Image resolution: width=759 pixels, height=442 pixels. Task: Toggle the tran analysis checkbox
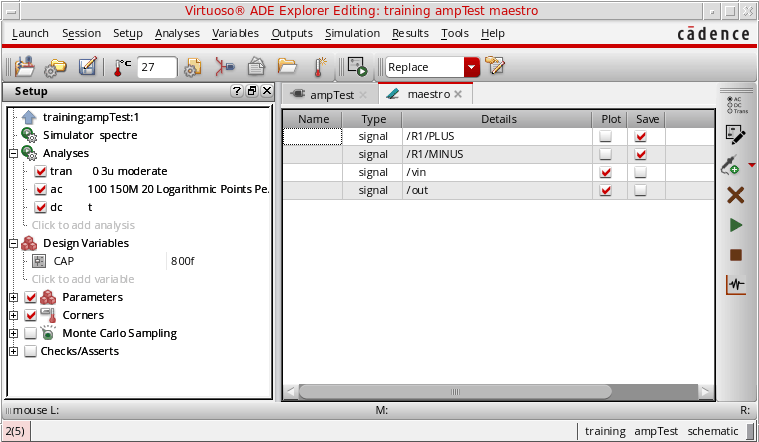pos(41,171)
